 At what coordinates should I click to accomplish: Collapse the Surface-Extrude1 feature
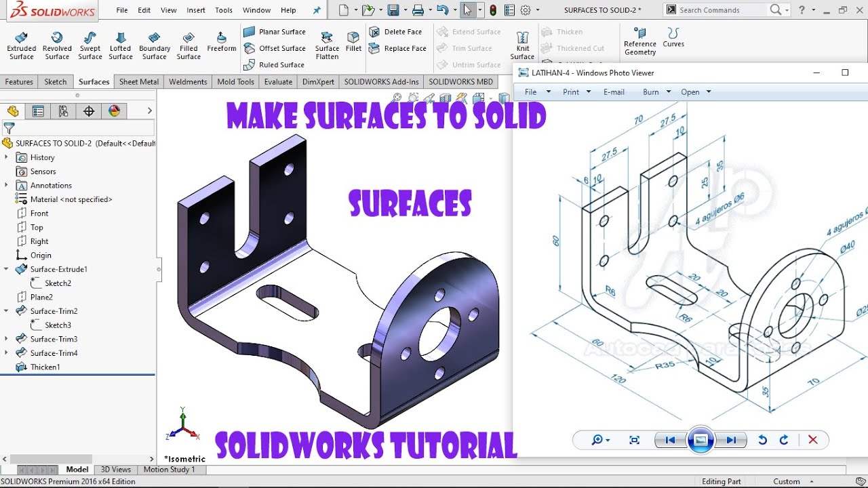coord(6,269)
